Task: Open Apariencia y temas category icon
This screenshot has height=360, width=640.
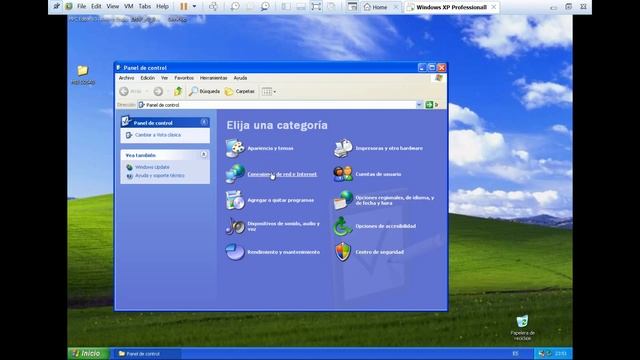Action: point(235,148)
